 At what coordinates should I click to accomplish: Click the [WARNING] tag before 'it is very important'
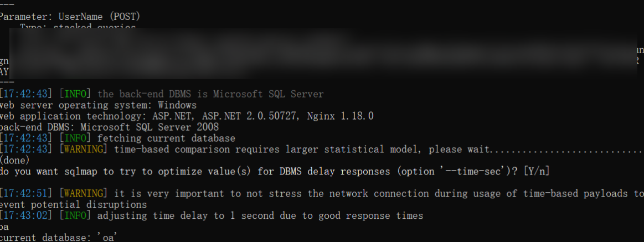coord(84,193)
